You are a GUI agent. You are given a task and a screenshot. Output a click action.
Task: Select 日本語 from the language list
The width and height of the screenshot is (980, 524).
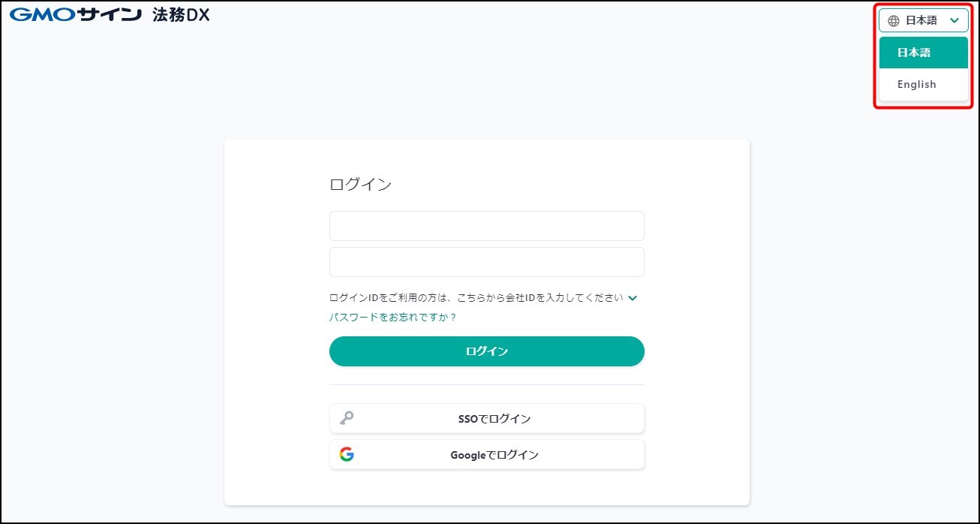click(923, 53)
